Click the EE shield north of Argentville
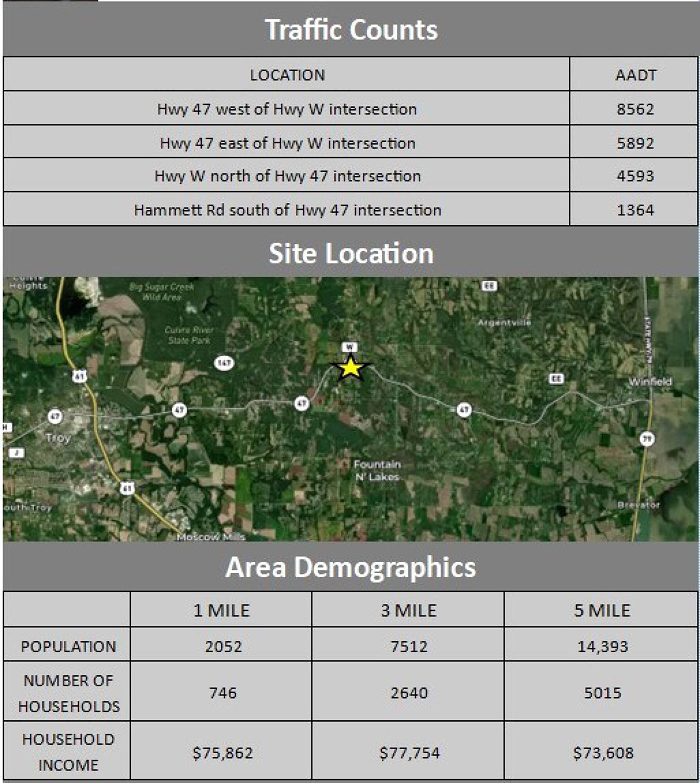The height and width of the screenshot is (783, 700). tap(489, 286)
